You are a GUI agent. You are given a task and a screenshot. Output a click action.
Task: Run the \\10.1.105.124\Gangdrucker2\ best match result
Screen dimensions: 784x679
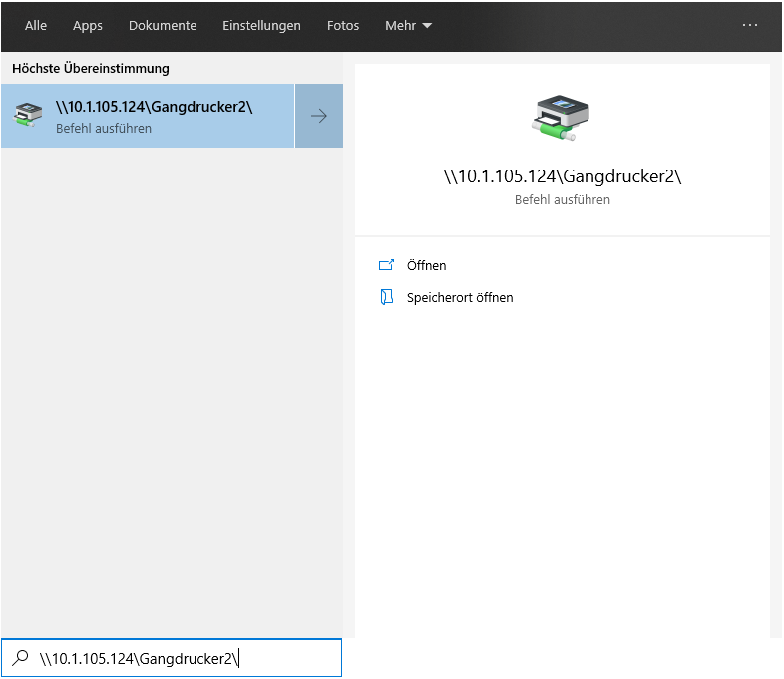[148, 116]
